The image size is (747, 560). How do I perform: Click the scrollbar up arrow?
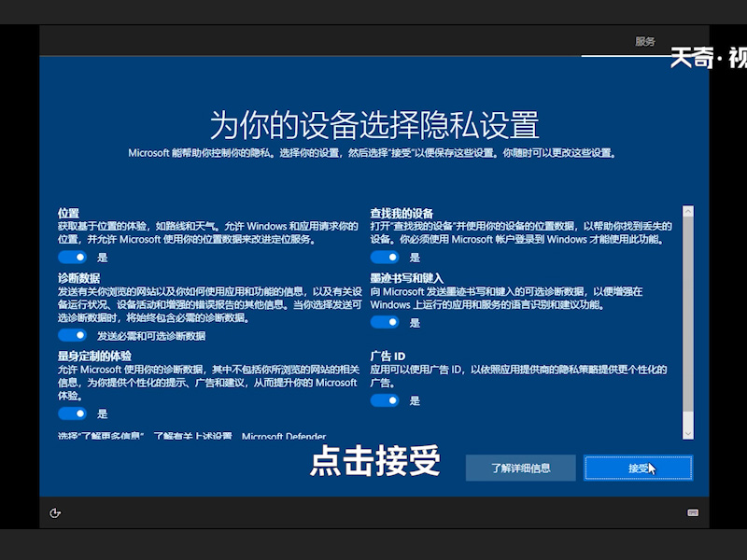click(x=688, y=211)
